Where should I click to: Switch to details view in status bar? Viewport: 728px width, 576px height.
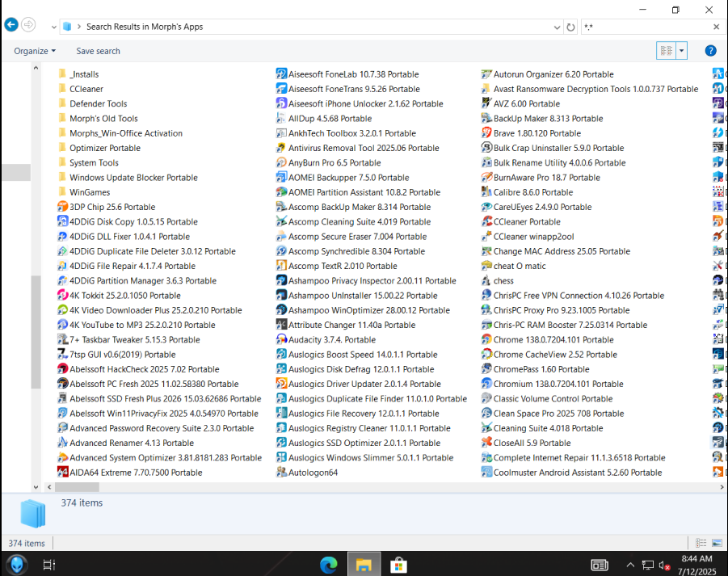coord(701,543)
